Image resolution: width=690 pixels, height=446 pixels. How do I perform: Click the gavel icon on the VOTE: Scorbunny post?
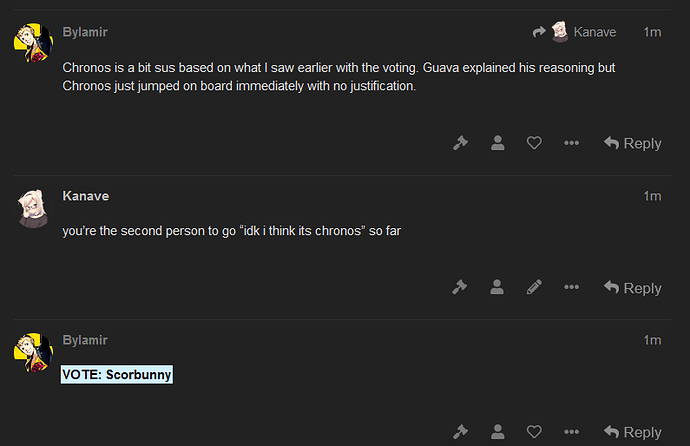(x=460, y=432)
